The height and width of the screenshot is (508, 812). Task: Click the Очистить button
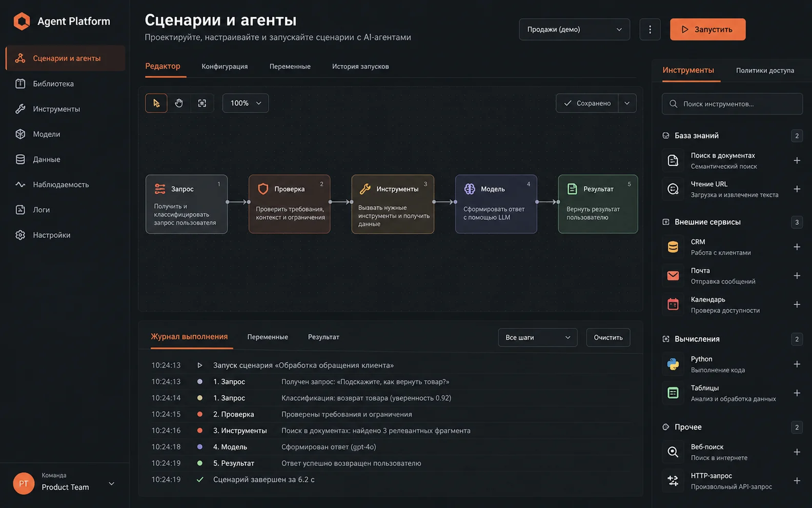pos(608,337)
